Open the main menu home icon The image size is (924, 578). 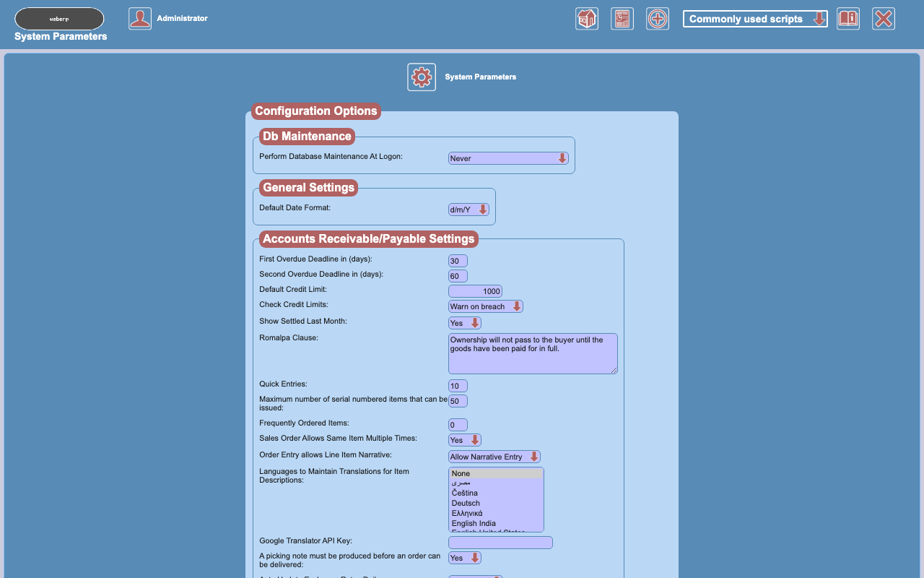tap(587, 19)
